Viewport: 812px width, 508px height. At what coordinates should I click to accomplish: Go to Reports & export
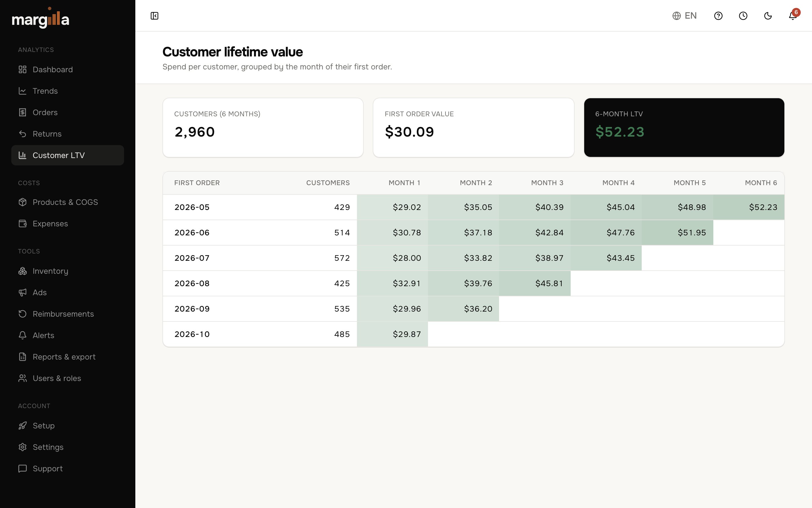pyautogui.click(x=68, y=357)
